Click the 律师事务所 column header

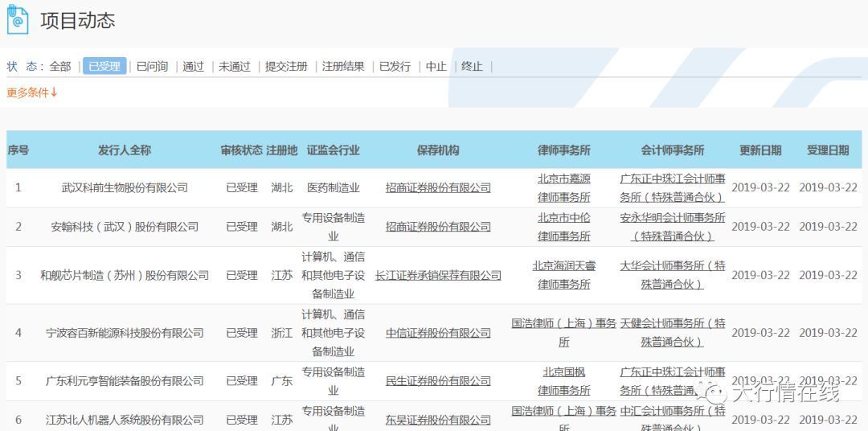point(564,150)
